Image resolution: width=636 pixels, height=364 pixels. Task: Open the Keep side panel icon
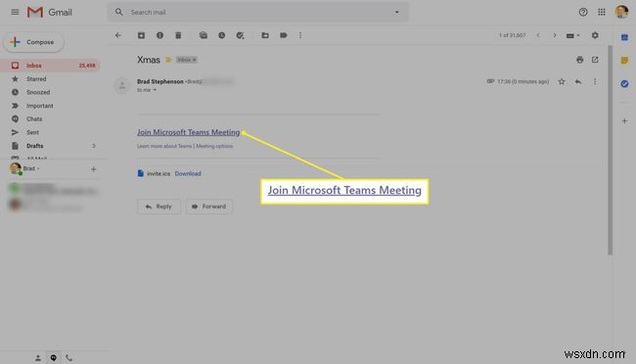coord(624,61)
